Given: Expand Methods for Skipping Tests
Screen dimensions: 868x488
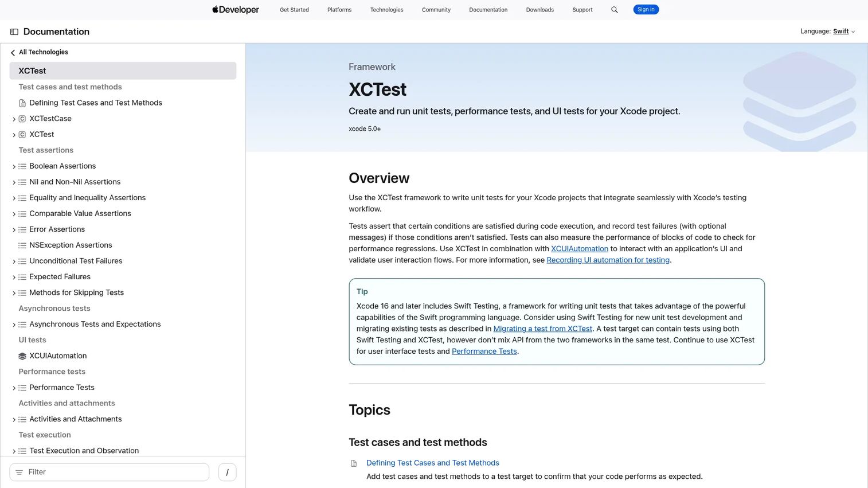Looking at the screenshot, I should click(x=14, y=293).
